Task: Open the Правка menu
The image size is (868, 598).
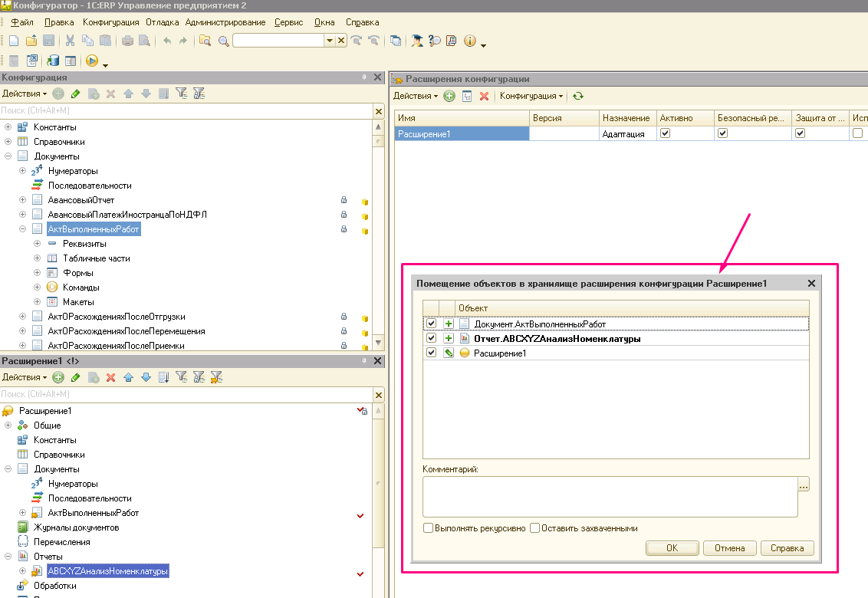Action: coord(59,22)
